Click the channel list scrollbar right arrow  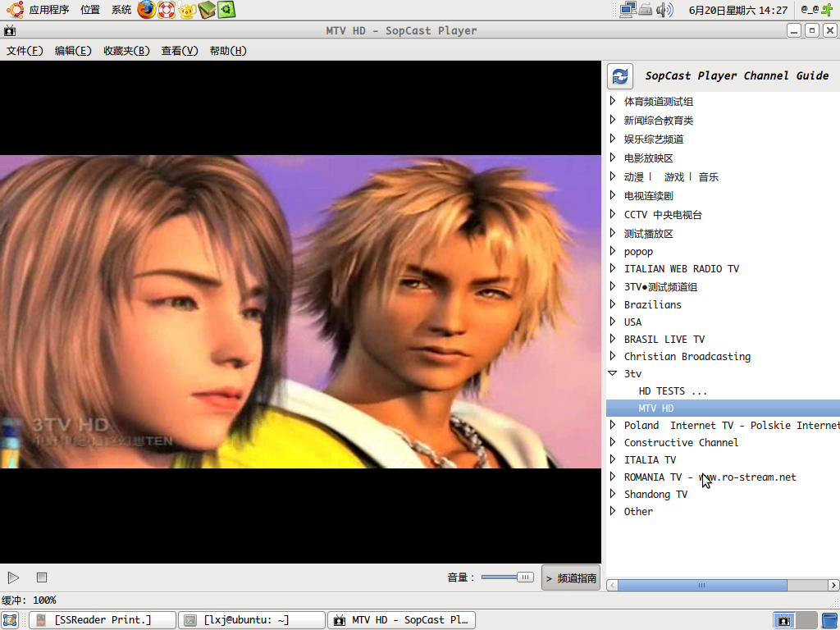833,585
